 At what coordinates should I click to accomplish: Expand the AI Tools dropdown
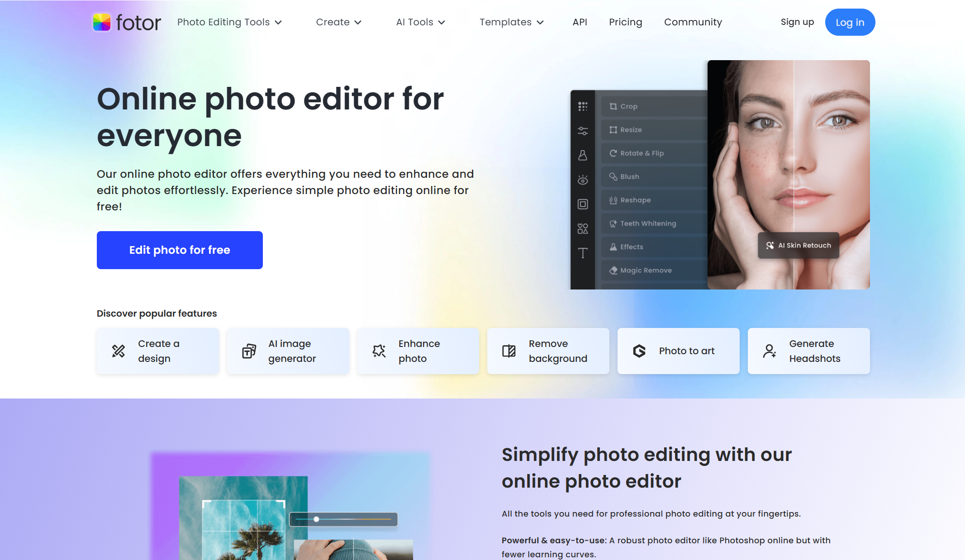coord(420,22)
